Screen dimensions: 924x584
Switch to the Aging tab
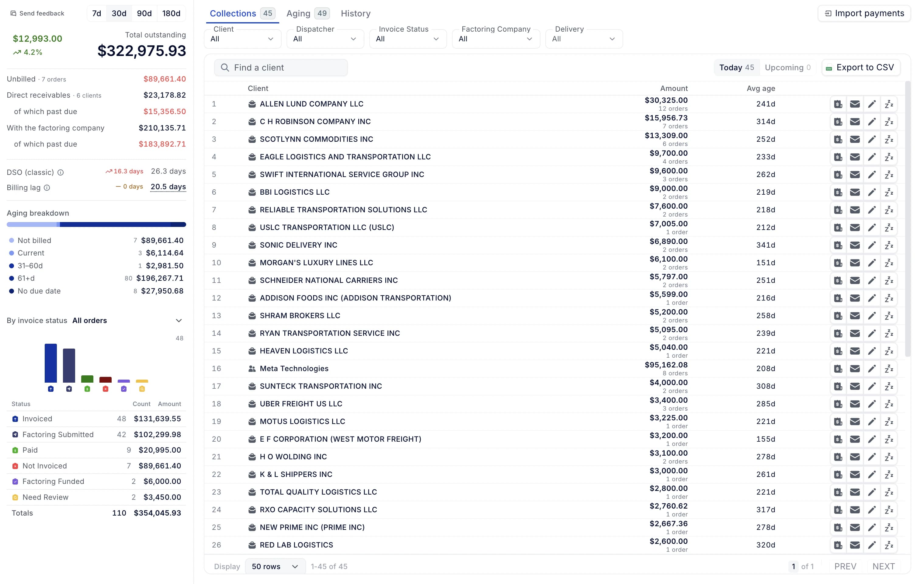[308, 13]
